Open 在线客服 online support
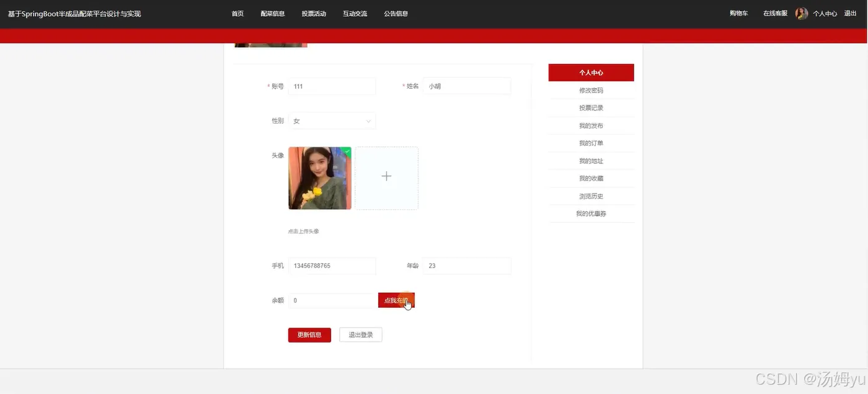The height and width of the screenshot is (394, 868). [x=775, y=13]
